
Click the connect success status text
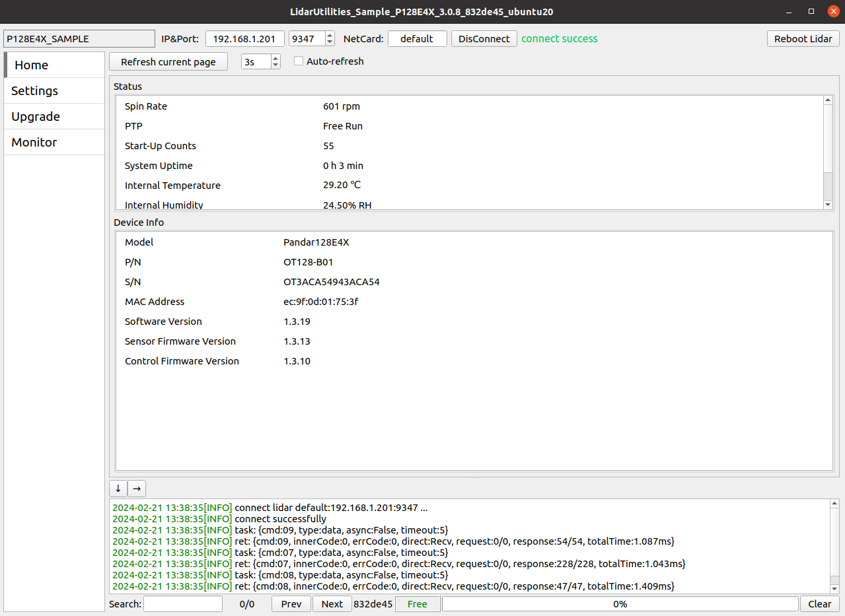pos(560,38)
